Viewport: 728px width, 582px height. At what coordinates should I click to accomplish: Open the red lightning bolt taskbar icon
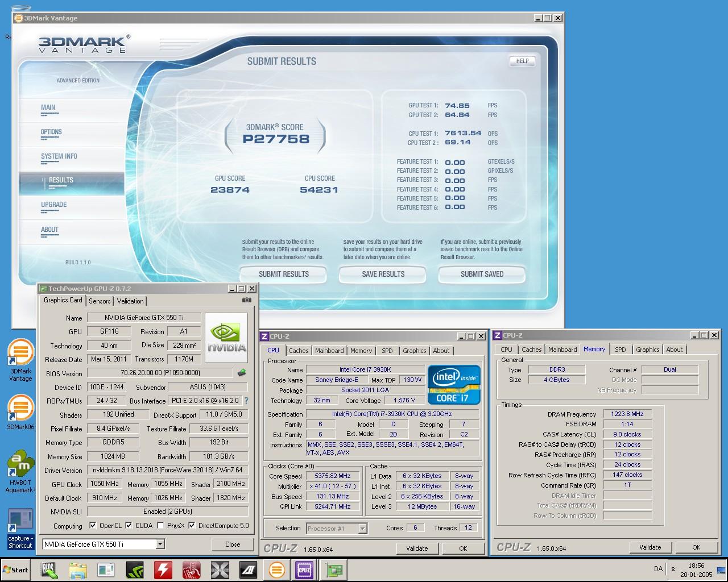coord(163,569)
